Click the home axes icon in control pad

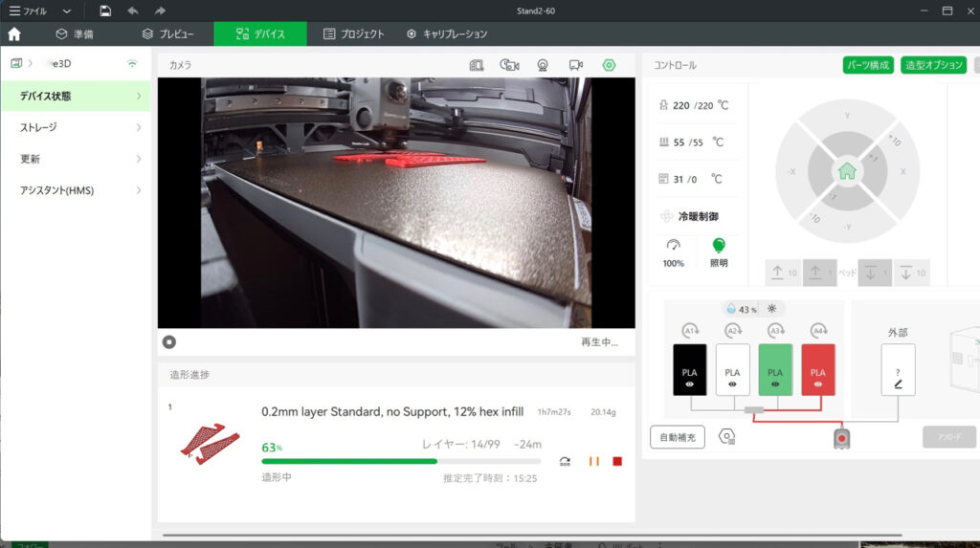pos(846,172)
